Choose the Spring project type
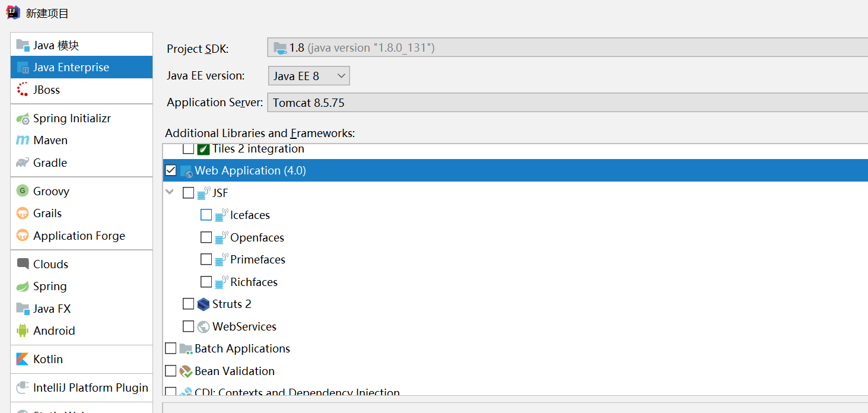This screenshot has height=413, width=868. pyautogui.click(x=81, y=286)
